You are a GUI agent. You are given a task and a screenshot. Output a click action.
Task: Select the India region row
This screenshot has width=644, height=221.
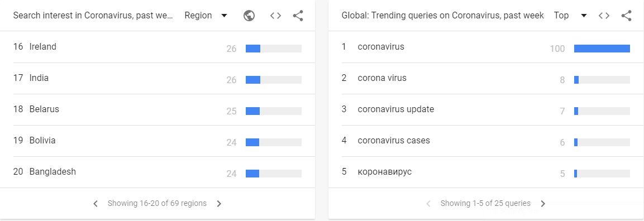[158, 78]
